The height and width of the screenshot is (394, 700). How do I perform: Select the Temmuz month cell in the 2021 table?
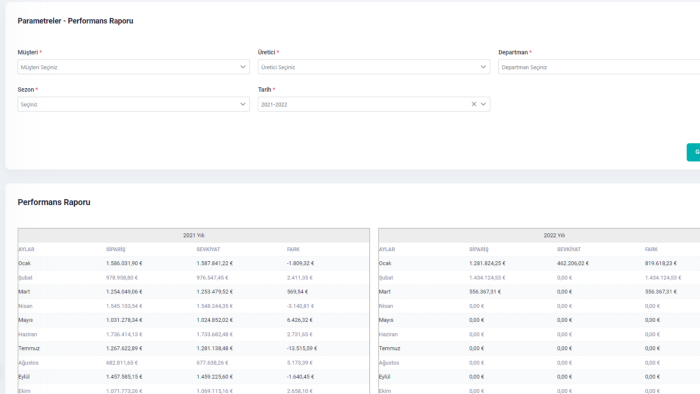29,348
